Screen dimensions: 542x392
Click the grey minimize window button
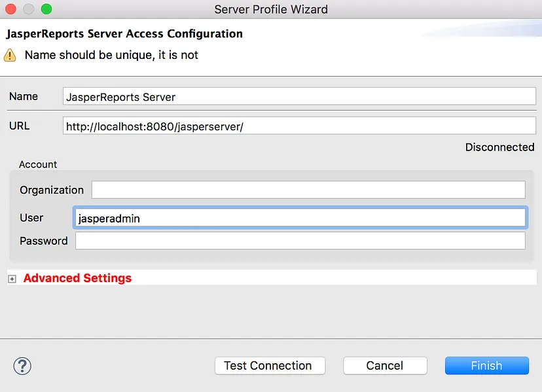(x=28, y=9)
